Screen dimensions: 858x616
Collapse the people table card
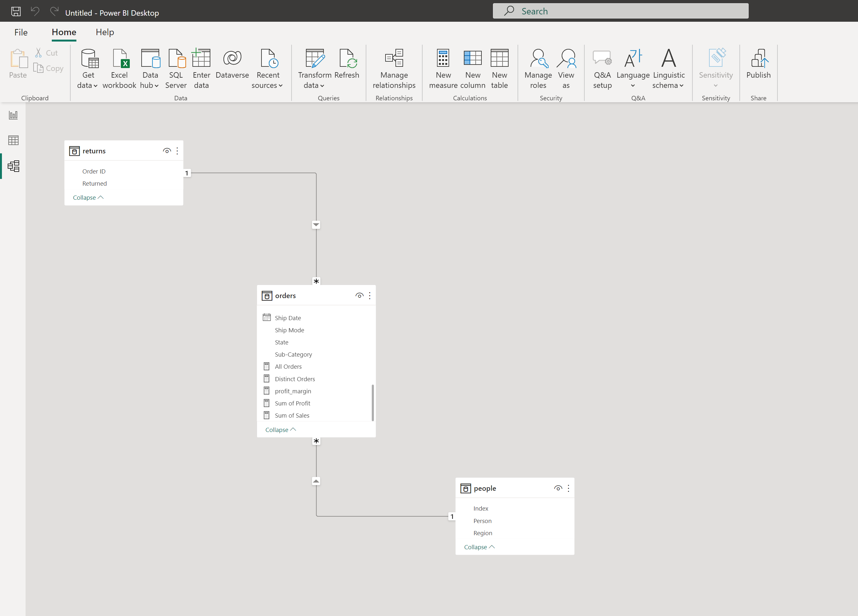point(479,547)
